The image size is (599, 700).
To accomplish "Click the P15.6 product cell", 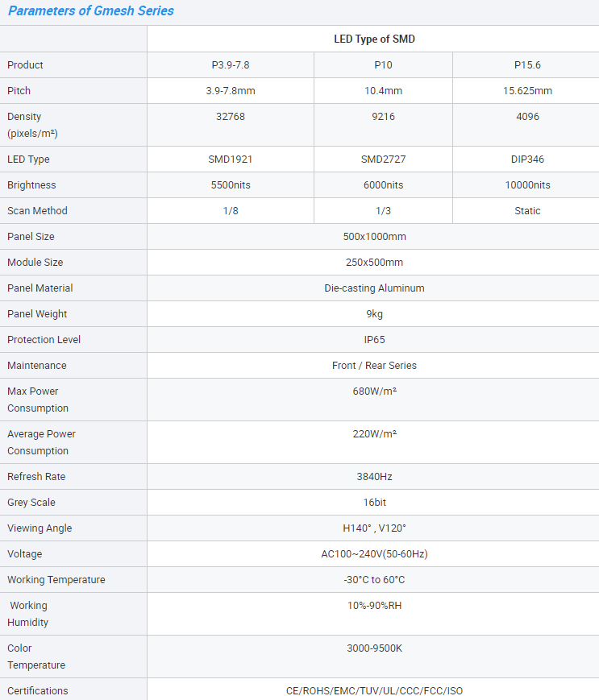I will 527,65.
